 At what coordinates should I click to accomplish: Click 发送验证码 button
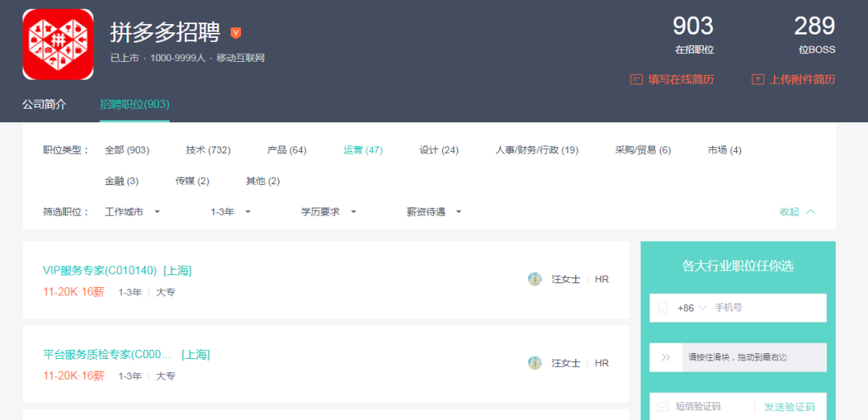click(x=790, y=407)
